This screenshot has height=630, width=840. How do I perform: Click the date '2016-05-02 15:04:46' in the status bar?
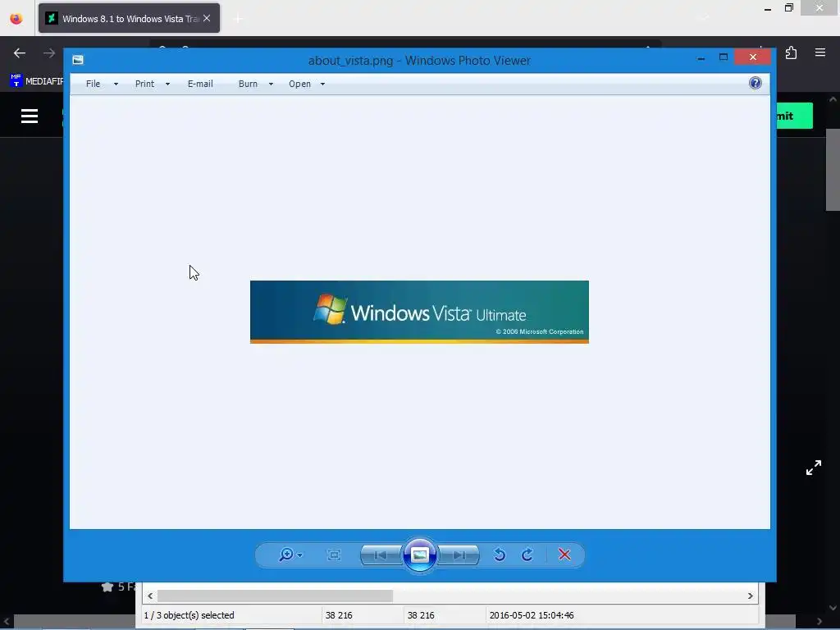[x=532, y=615]
